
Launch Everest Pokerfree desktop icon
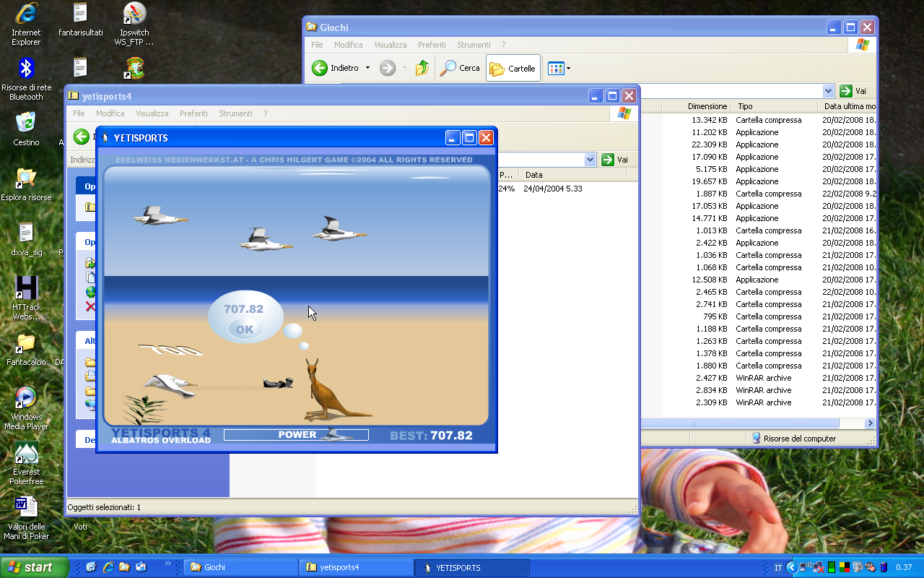point(26,463)
